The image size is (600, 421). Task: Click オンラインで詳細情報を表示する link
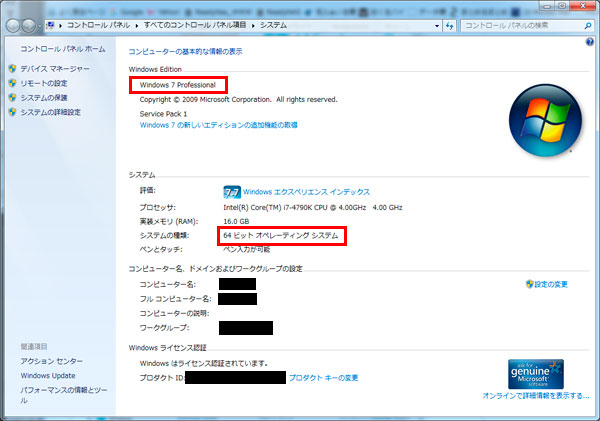pos(536,396)
